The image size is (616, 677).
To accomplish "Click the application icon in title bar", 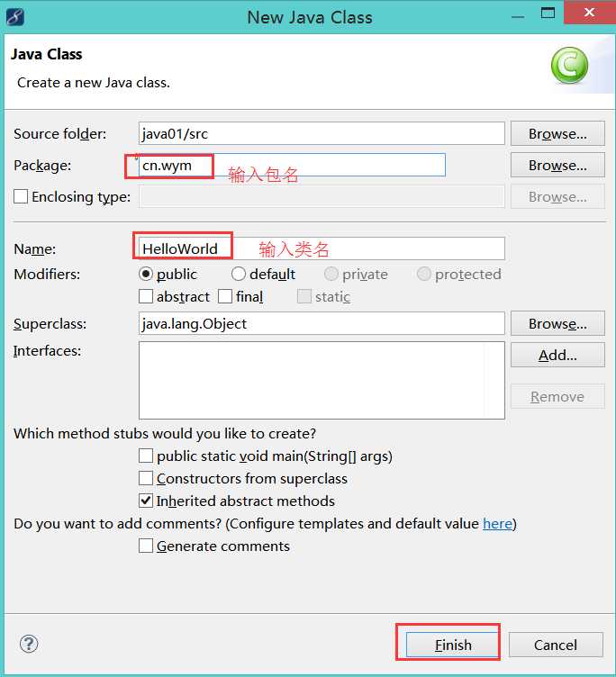I will coord(14,17).
